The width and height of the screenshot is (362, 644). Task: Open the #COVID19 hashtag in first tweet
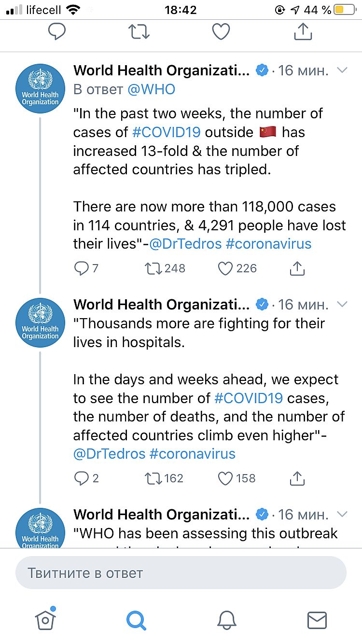[x=166, y=132]
